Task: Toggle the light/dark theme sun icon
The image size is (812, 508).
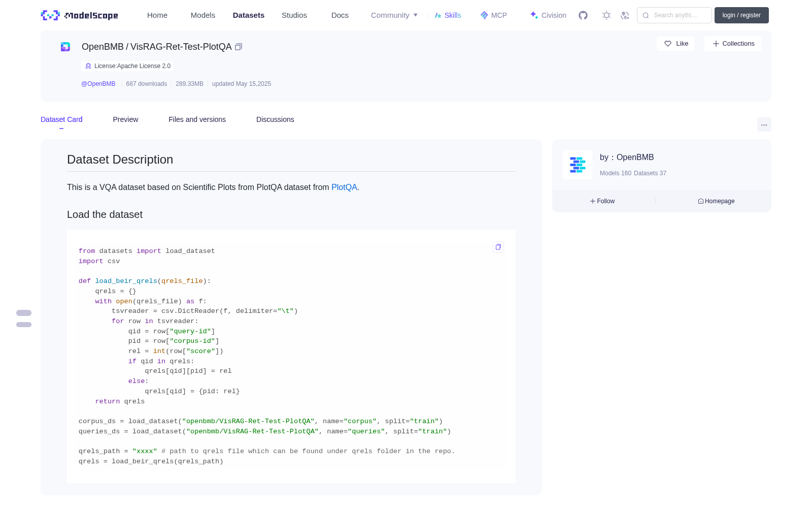Action: 606,15
